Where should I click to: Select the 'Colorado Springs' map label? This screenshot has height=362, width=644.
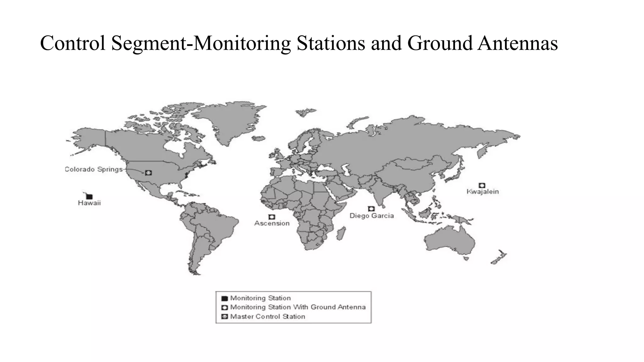pos(94,169)
